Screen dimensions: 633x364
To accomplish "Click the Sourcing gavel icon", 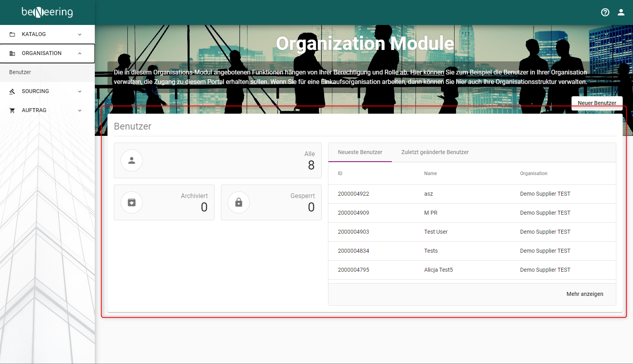I will click(12, 91).
